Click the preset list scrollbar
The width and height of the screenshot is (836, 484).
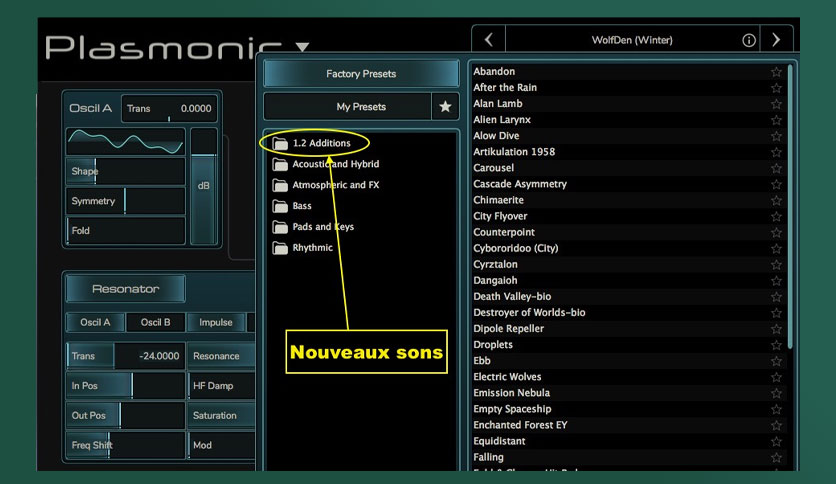click(x=790, y=208)
